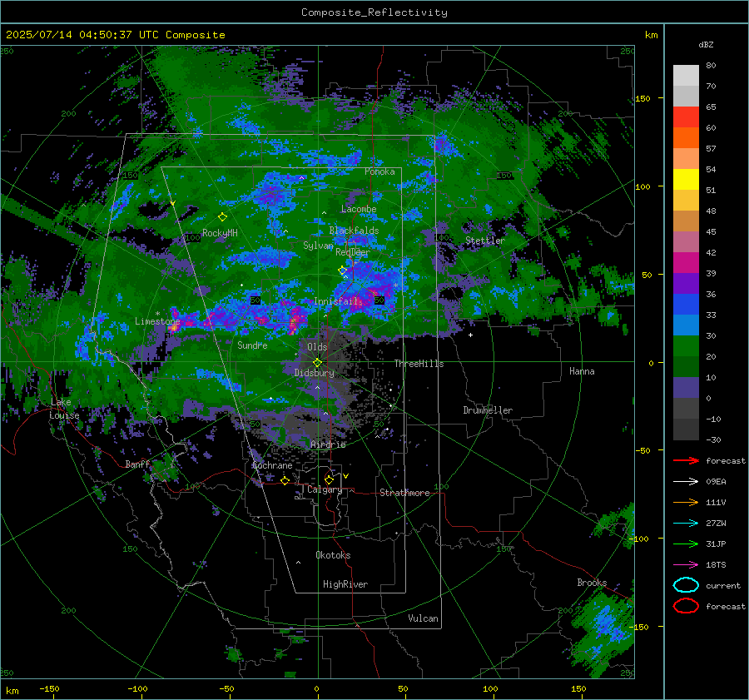Click the orange 111V arrow legend icon
Image resolution: width=749 pixels, height=700 pixels.
point(686,502)
